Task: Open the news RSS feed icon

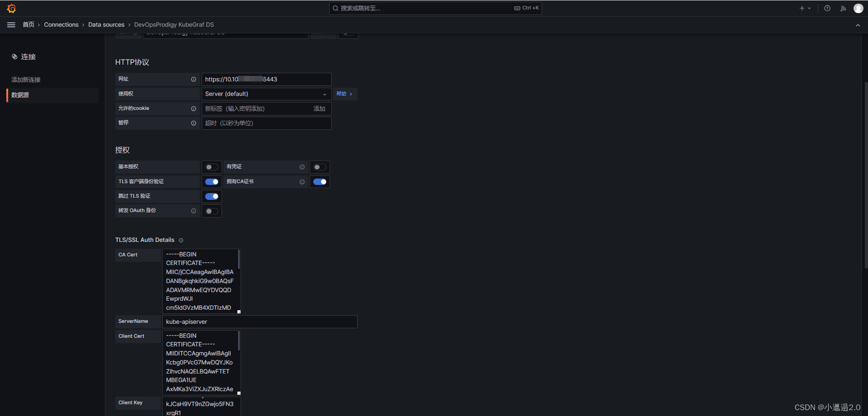Action: tap(843, 8)
